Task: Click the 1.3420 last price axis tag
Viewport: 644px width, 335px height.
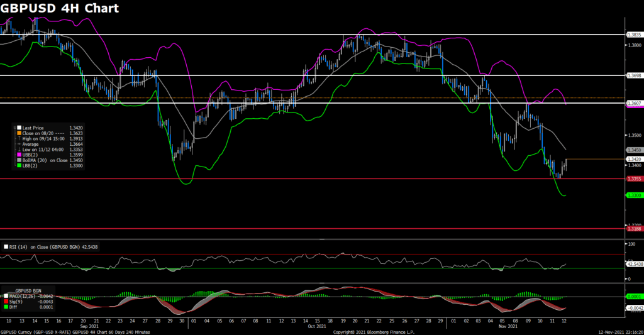Action: 635,159
